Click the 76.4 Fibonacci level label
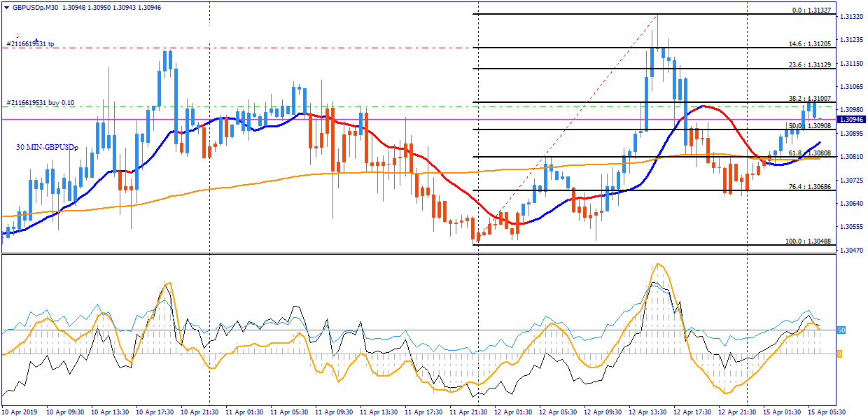Image resolution: width=868 pixels, height=420 pixels. point(809,187)
